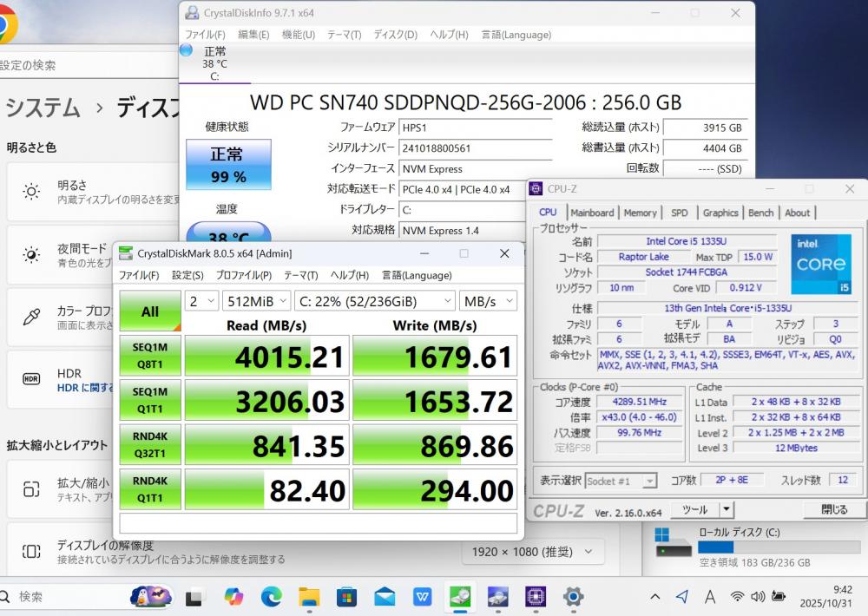Click the taskbar search box
The height and width of the screenshot is (616, 868).
[x=61, y=597]
